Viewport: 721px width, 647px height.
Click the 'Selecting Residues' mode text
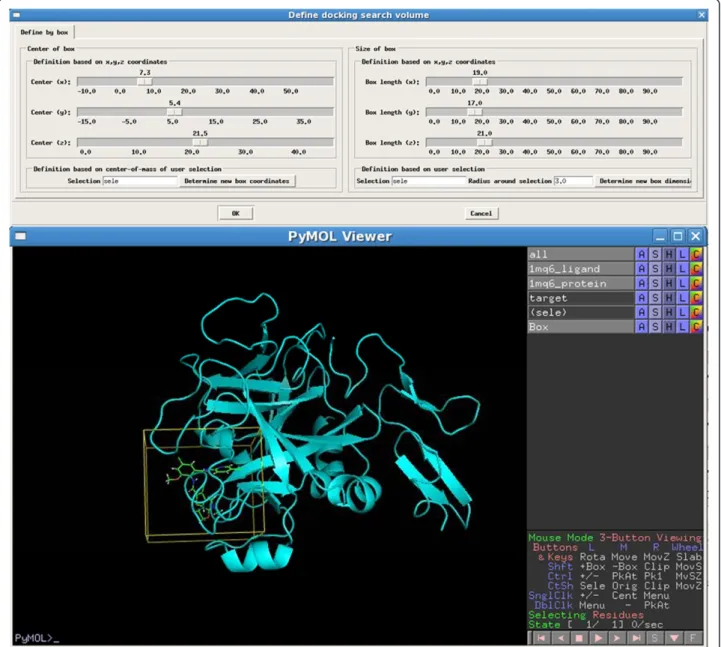tap(586, 615)
